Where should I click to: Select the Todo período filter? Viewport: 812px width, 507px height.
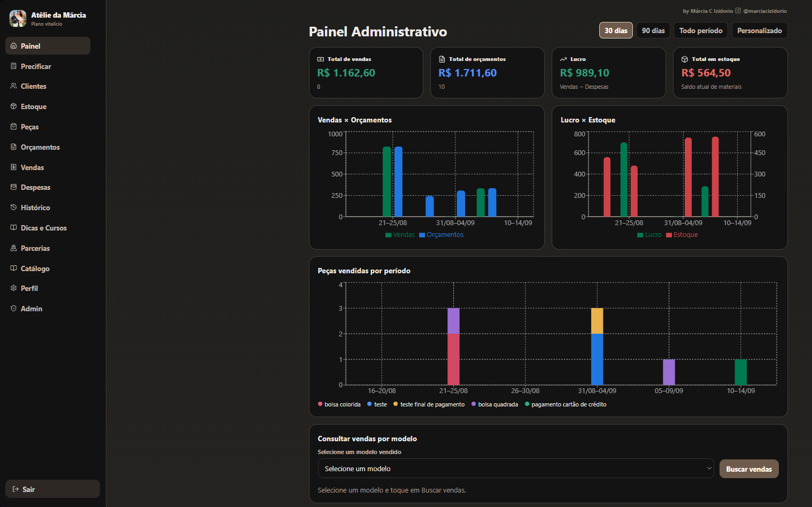[x=701, y=30]
